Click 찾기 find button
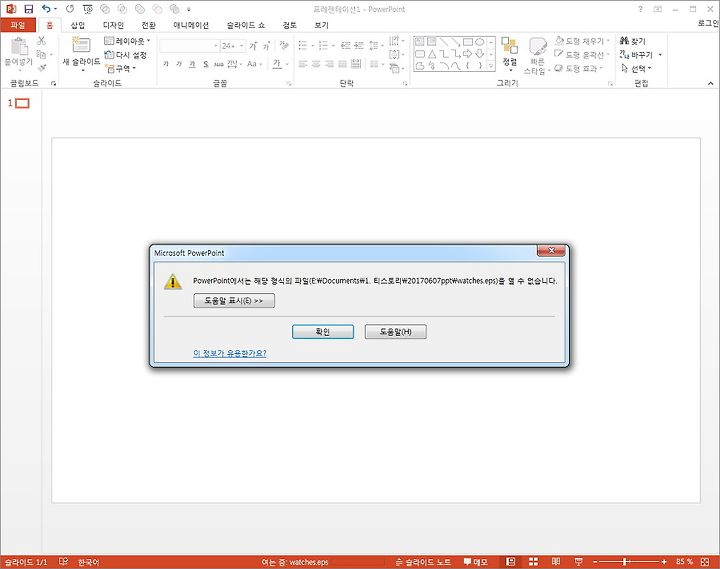 632,41
